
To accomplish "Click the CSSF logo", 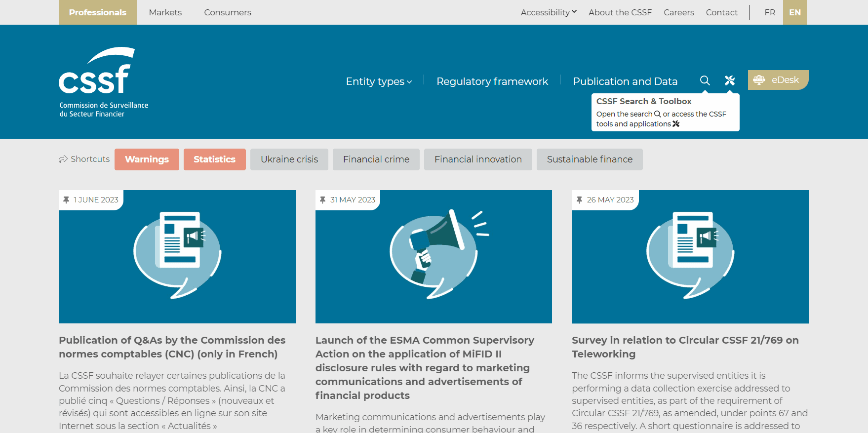I will [x=104, y=82].
